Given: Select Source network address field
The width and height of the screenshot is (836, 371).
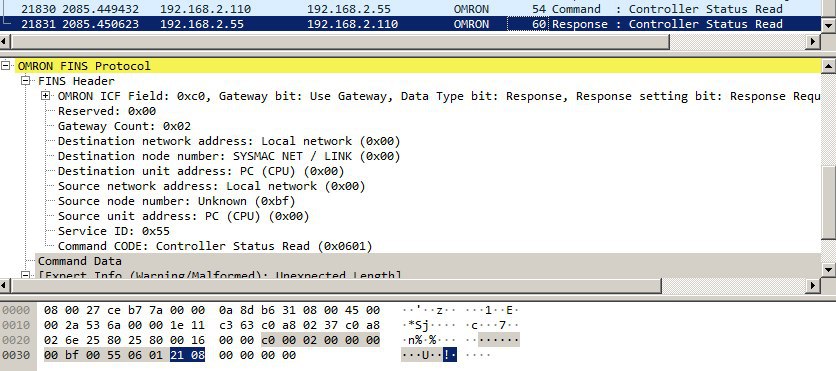Looking at the screenshot, I should 212,186.
